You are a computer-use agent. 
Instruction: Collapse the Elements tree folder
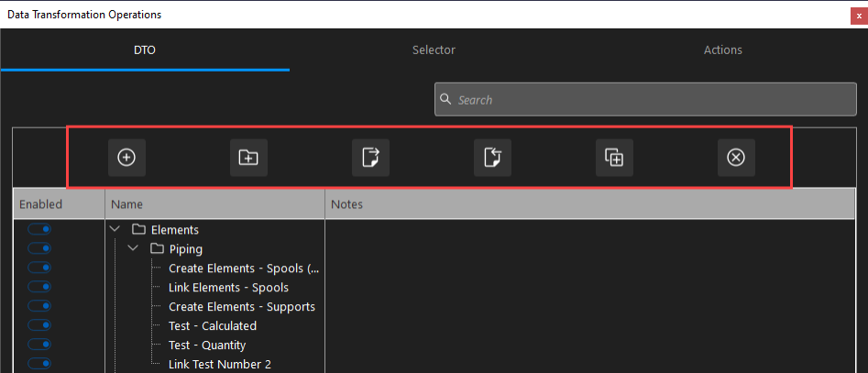click(115, 230)
